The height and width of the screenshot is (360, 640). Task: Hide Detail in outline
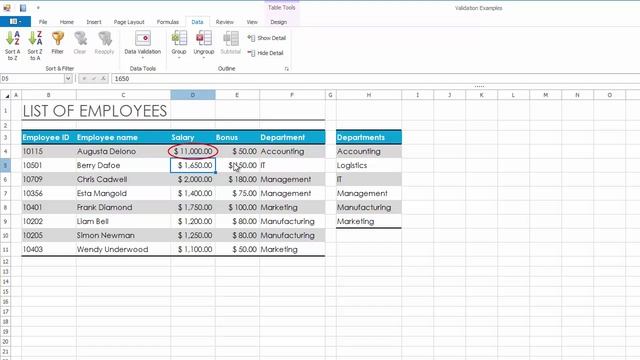(x=265, y=53)
